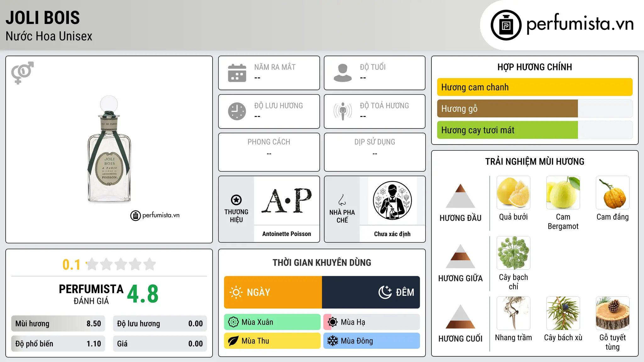
Task: Select the ĐÊM nighttime bar
Action: pos(371,292)
